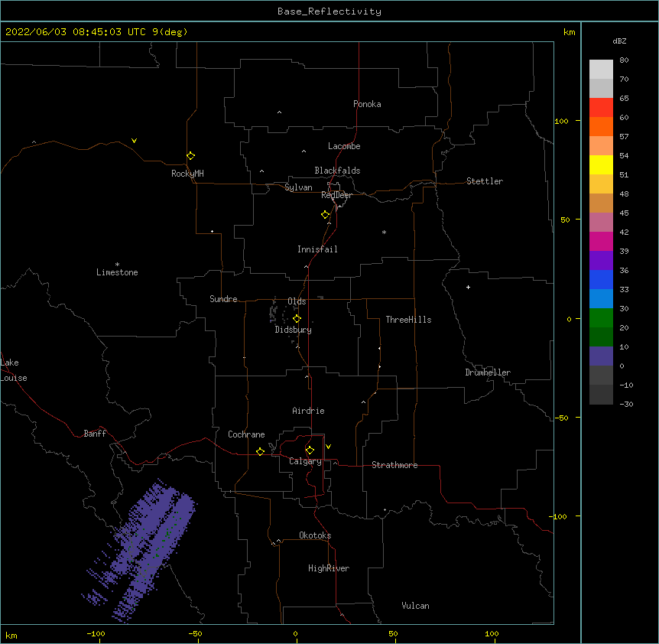Click the Base_Reflectivity title

click(329, 11)
